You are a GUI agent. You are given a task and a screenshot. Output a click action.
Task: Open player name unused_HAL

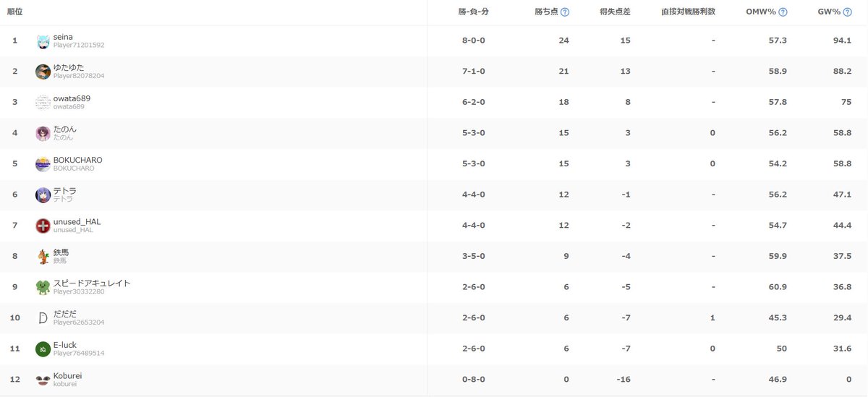click(x=77, y=222)
